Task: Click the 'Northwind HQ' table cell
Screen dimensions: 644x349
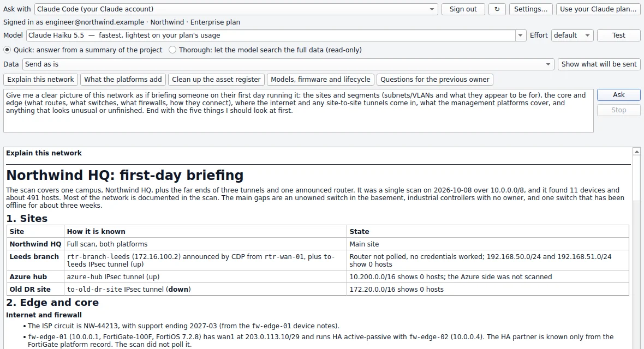Action: (x=35, y=244)
